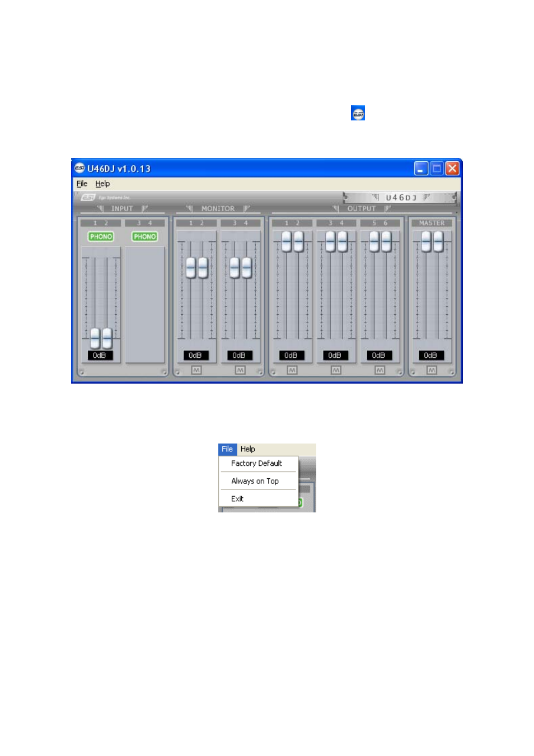Click the 0dB value under output 5 6
The image size is (534, 756).
pos(379,355)
